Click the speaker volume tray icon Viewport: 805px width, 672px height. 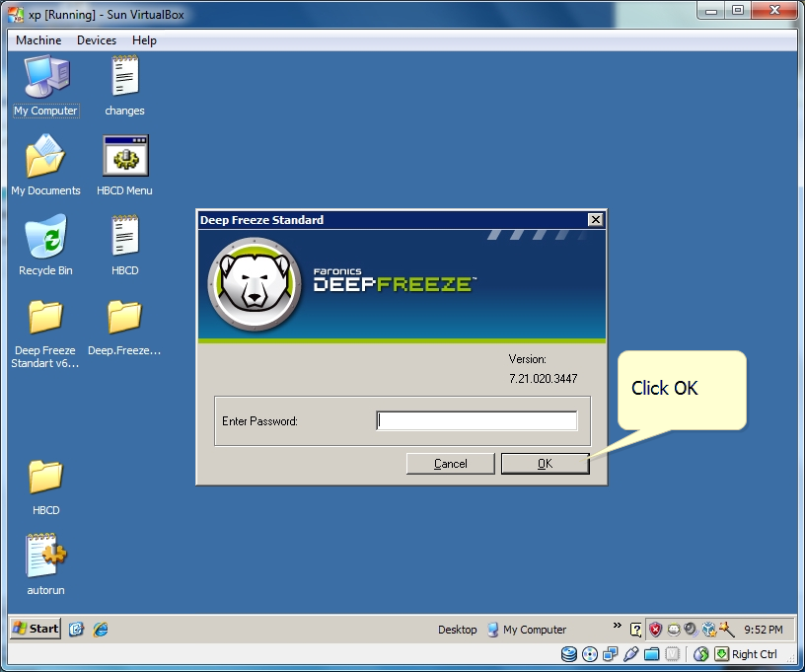pos(691,629)
